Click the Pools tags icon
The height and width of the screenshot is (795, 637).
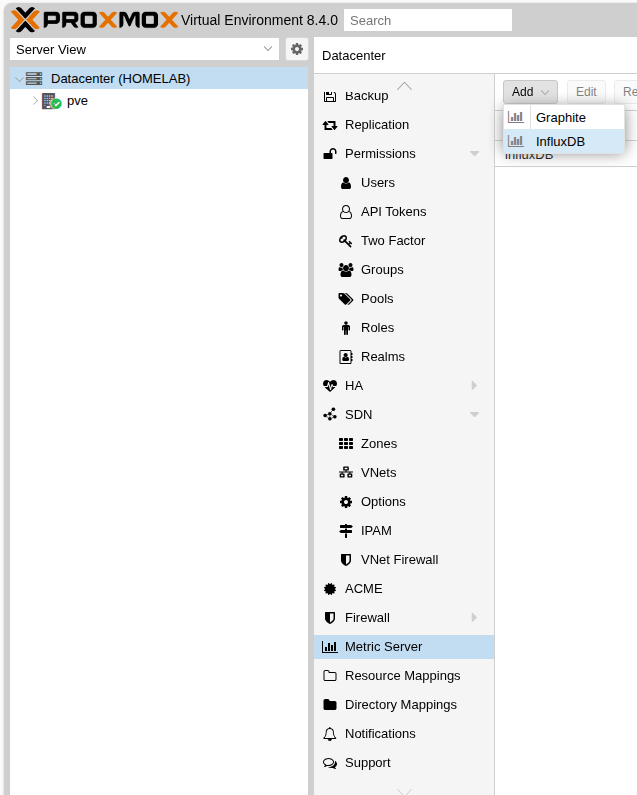[x=346, y=299]
